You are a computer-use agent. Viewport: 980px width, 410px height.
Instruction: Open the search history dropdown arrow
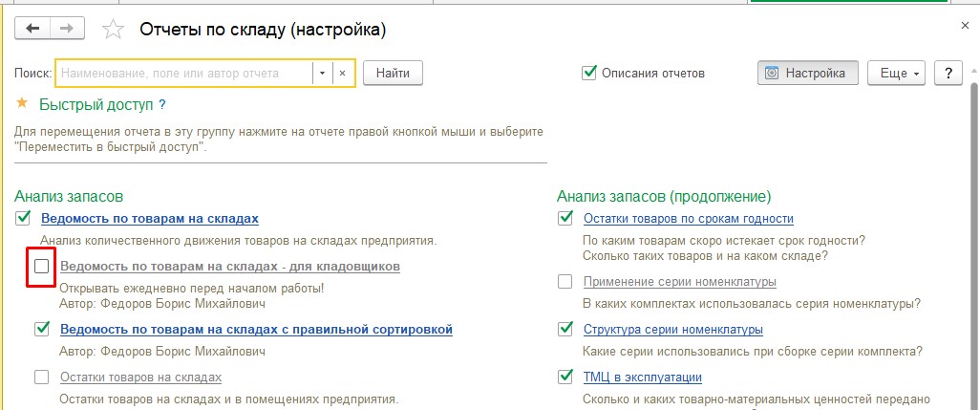pyautogui.click(x=323, y=73)
